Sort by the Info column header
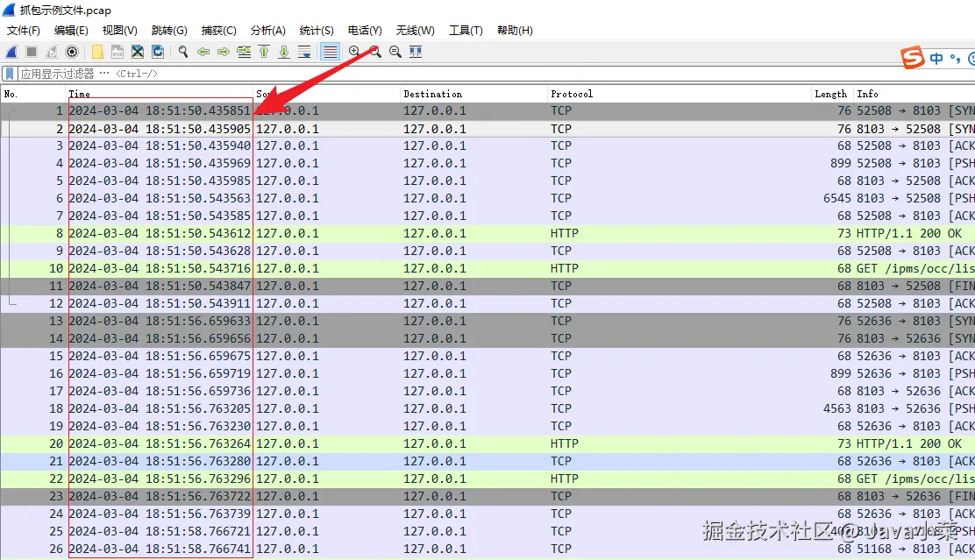Viewport: 975px width, 560px height. click(914, 94)
